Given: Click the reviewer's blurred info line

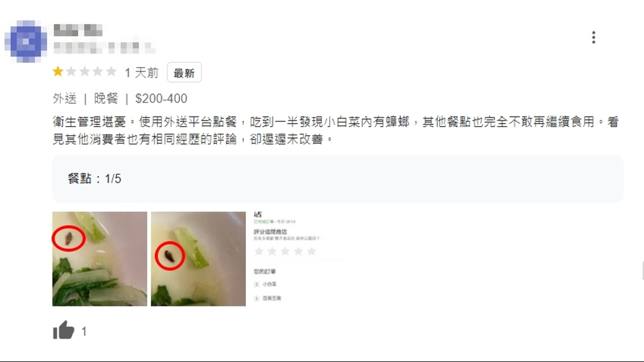Looking at the screenshot, I should tap(105, 47).
